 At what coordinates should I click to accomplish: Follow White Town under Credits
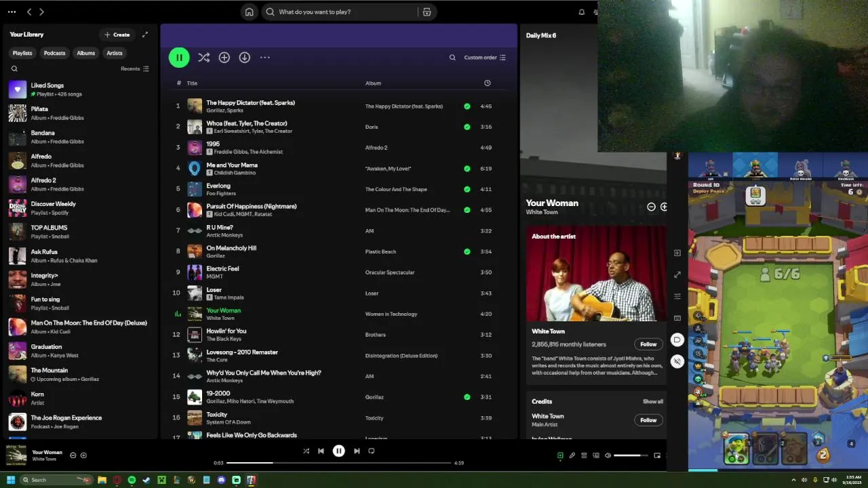(x=648, y=420)
